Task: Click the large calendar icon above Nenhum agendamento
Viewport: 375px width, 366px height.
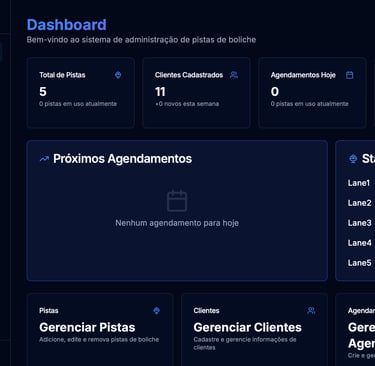Action: click(177, 201)
